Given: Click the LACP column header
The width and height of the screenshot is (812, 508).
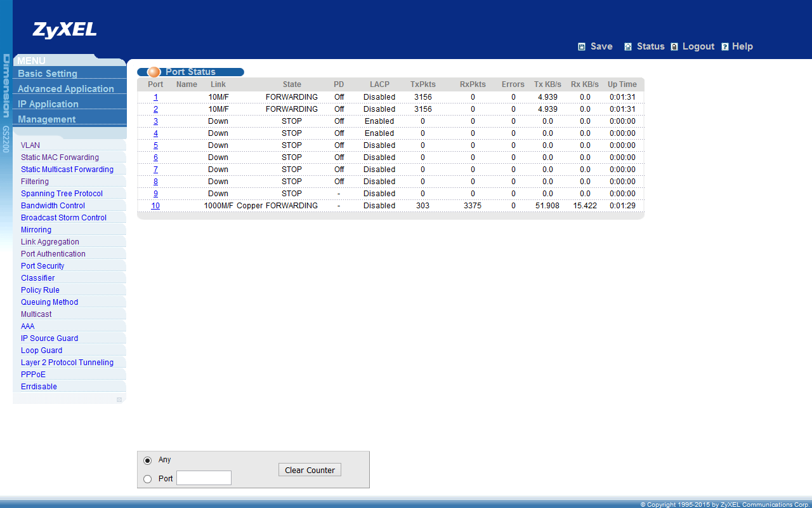Looking at the screenshot, I should coord(379,84).
